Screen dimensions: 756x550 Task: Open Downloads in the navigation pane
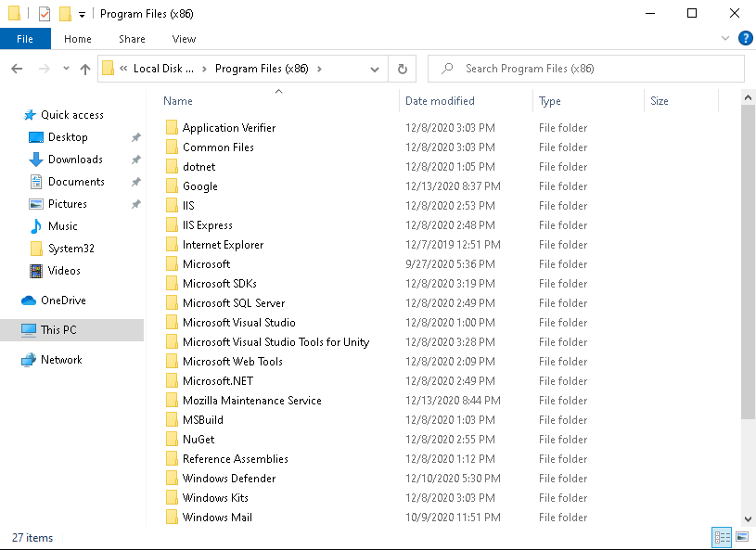tap(75, 160)
